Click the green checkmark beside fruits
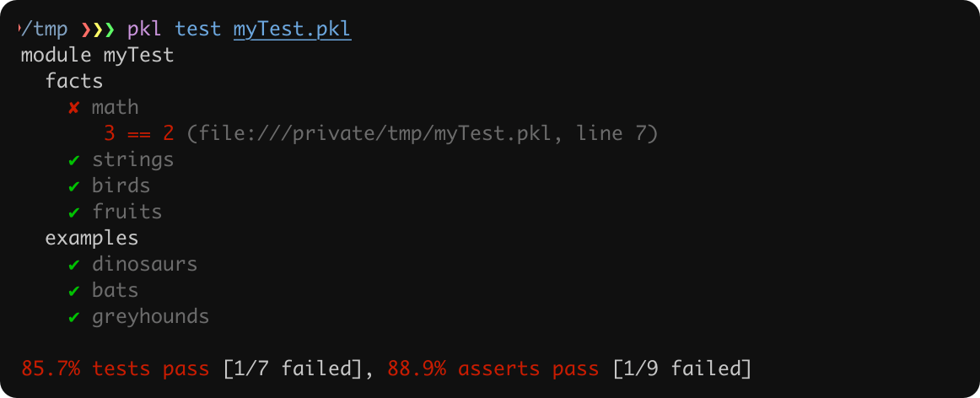980x398 pixels. (x=74, y=212)
